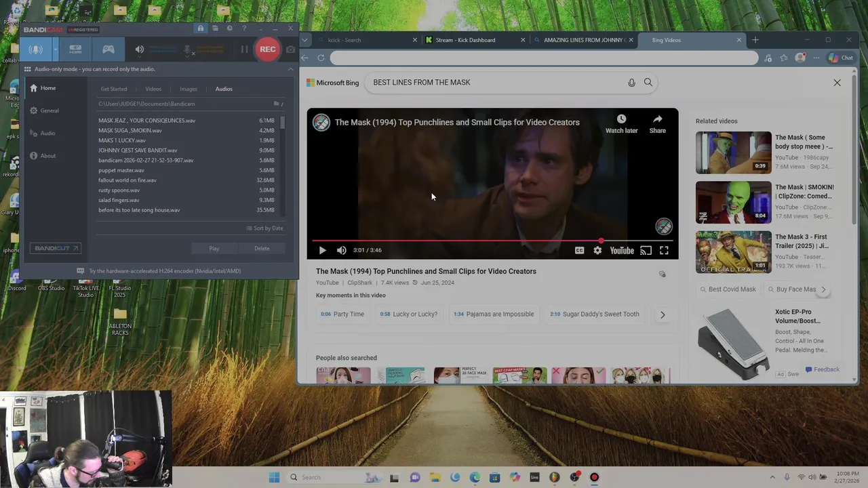Click Bandicam lock icon in title bar
This screenshot has height=488, width=868.
click(x=201, y=28)
